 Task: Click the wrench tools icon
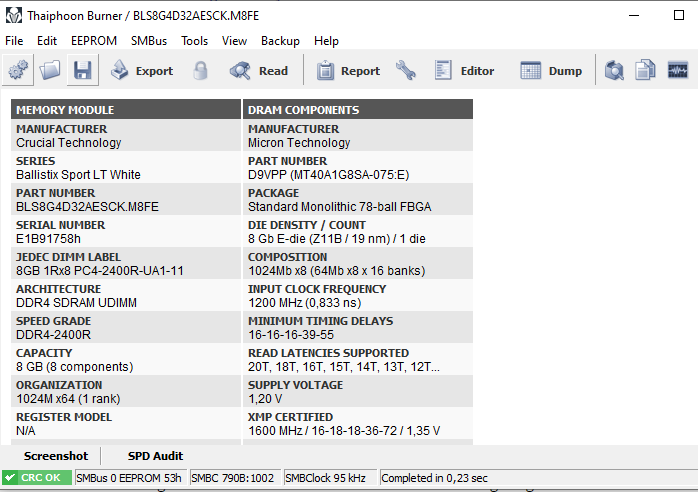coord(405,70)
